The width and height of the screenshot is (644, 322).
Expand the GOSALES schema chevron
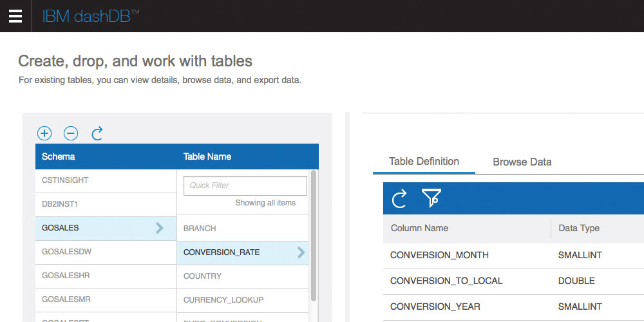(x=159, y=228)
